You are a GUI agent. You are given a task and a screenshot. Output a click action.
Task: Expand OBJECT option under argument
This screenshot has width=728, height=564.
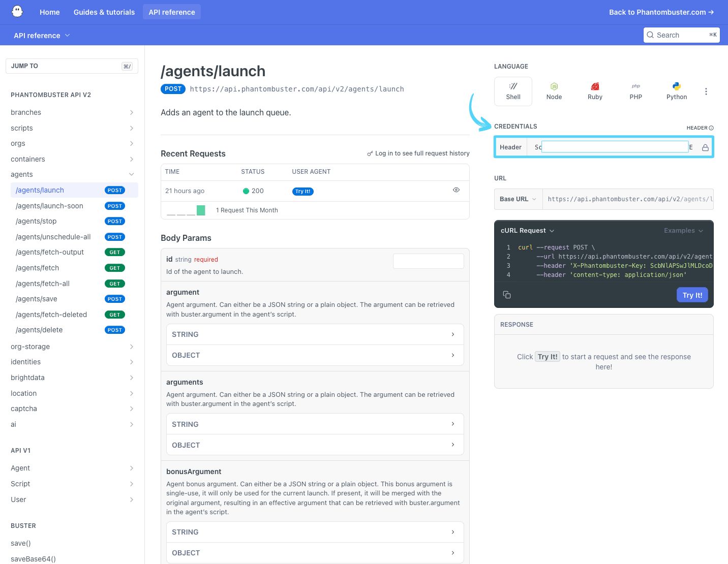[315, 355]
